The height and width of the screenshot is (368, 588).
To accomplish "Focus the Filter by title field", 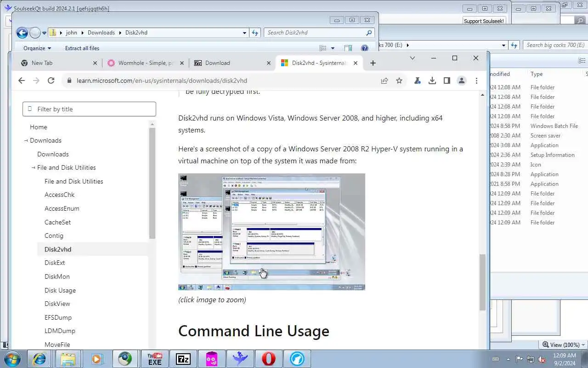I will (89, 109).
